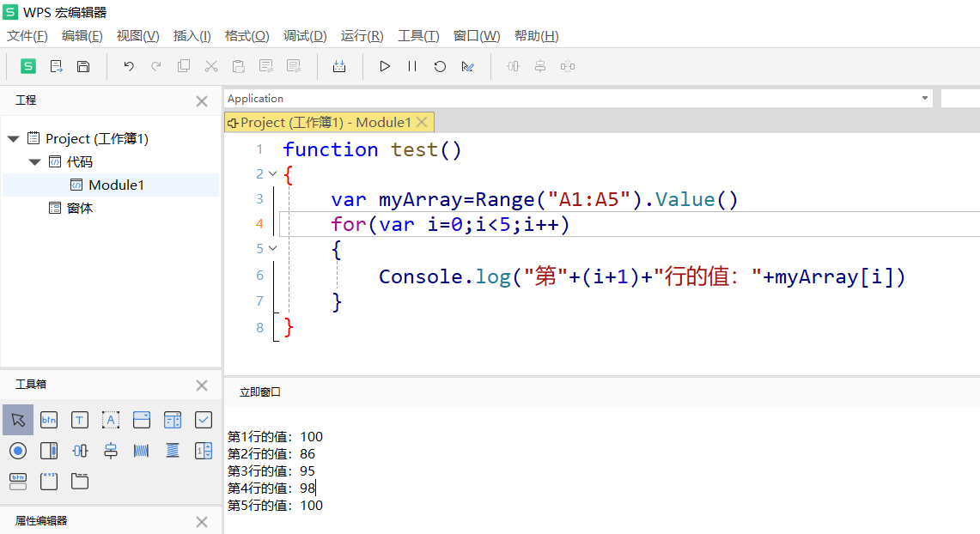Pause macro execution
The height and width of the screenshot is (534, 980).
(412, 66)
